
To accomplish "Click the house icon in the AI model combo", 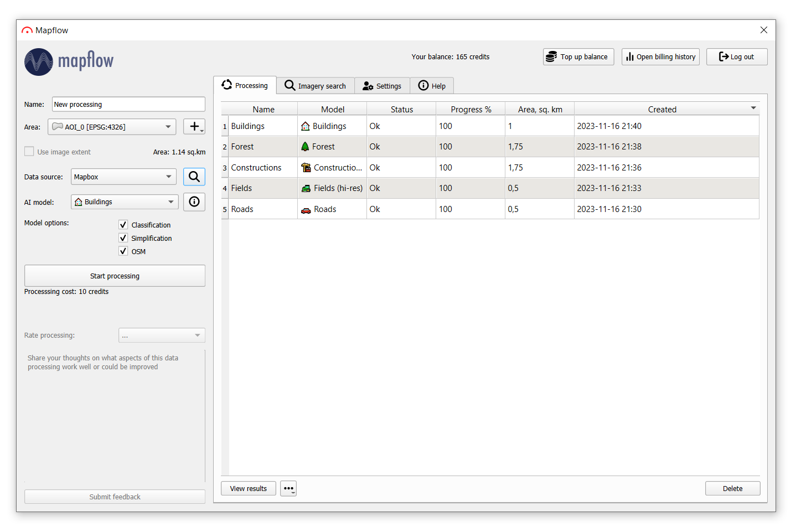I will (79, 202).
